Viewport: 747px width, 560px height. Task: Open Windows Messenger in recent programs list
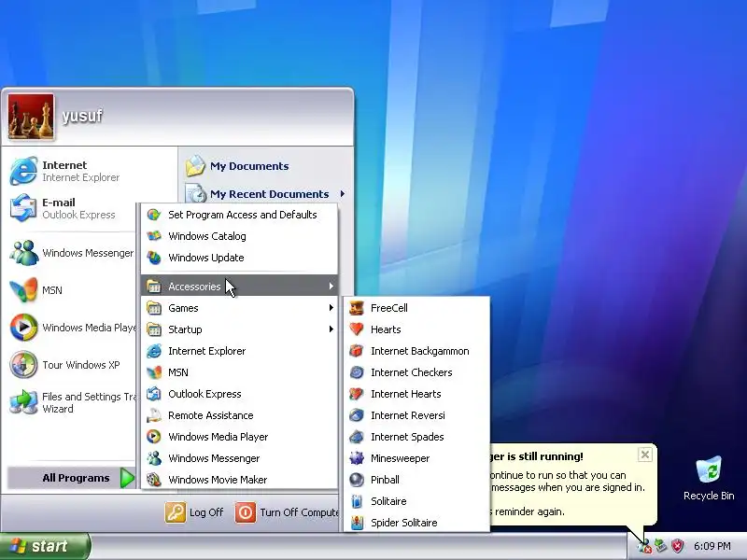click(x=72, y=253)
